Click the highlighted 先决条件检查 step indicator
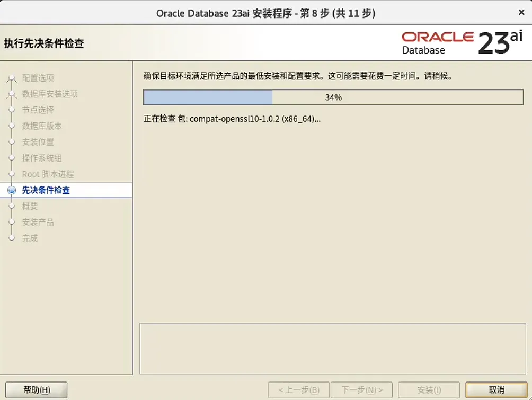This screenshot has height=400, width=532. coord(12,190)
